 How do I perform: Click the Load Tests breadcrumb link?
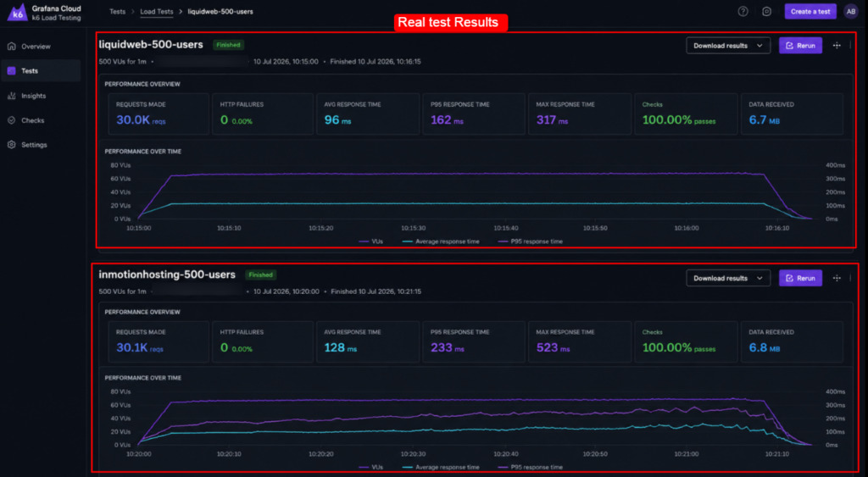(157, 12)
